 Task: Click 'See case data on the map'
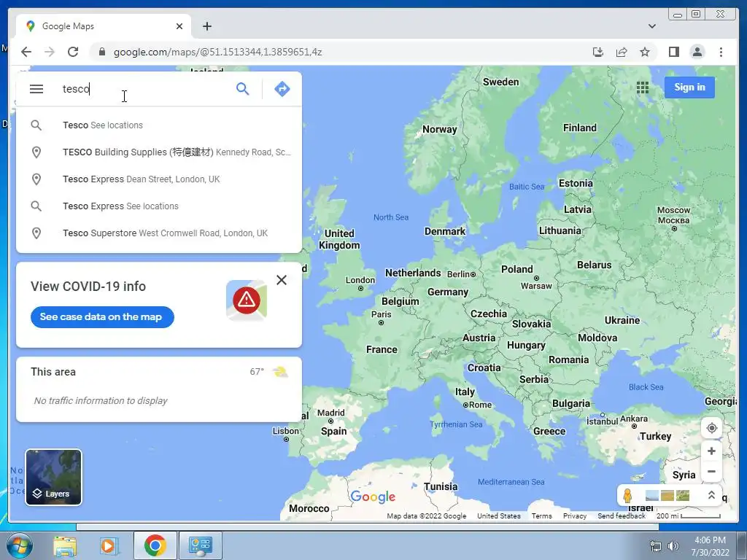click(102, 317)
